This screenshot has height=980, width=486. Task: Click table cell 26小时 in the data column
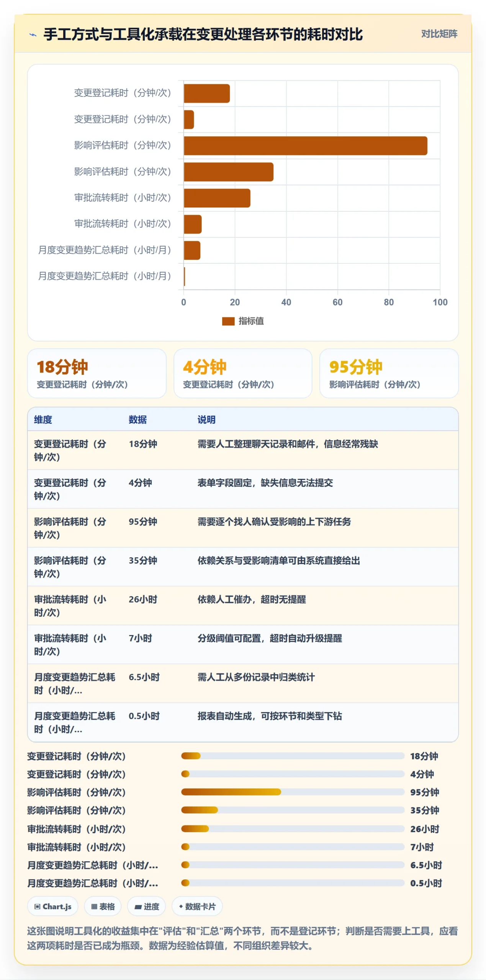point(142,599)
